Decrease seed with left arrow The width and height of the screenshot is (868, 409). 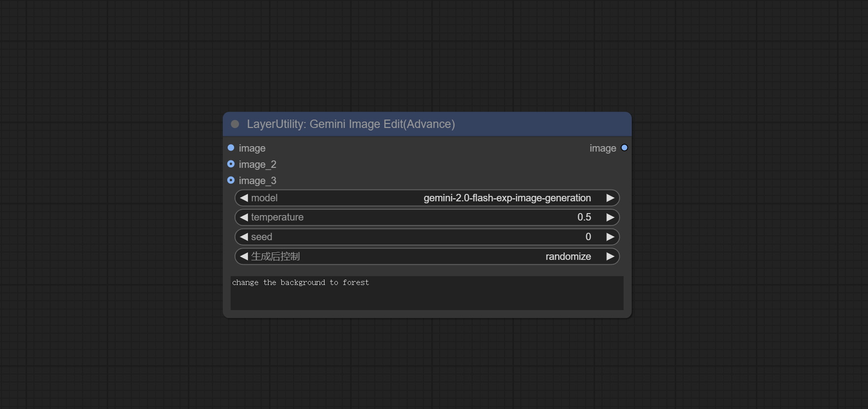tap(244, 237)
